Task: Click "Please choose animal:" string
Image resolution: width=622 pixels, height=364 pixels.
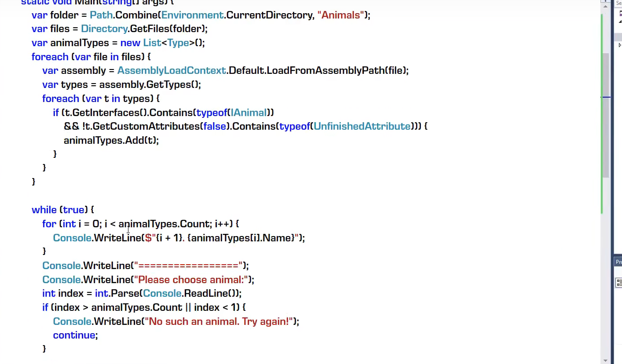Action: 191,280
